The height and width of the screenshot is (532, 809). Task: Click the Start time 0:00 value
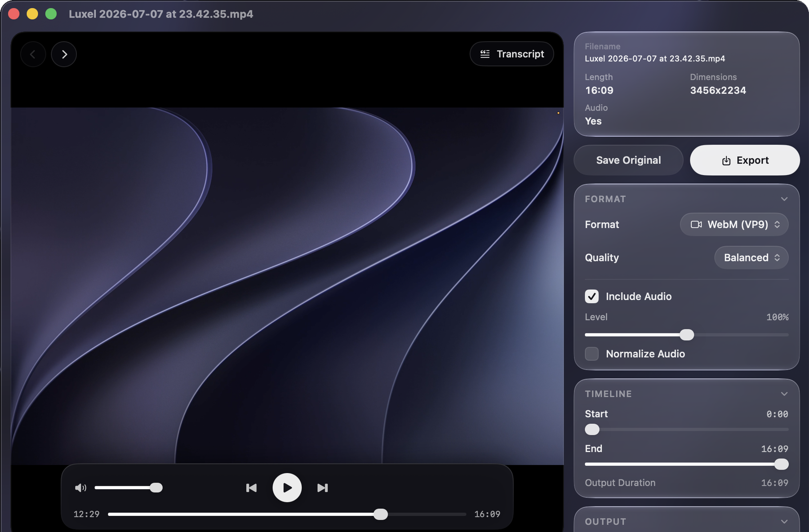coord(777,414)
